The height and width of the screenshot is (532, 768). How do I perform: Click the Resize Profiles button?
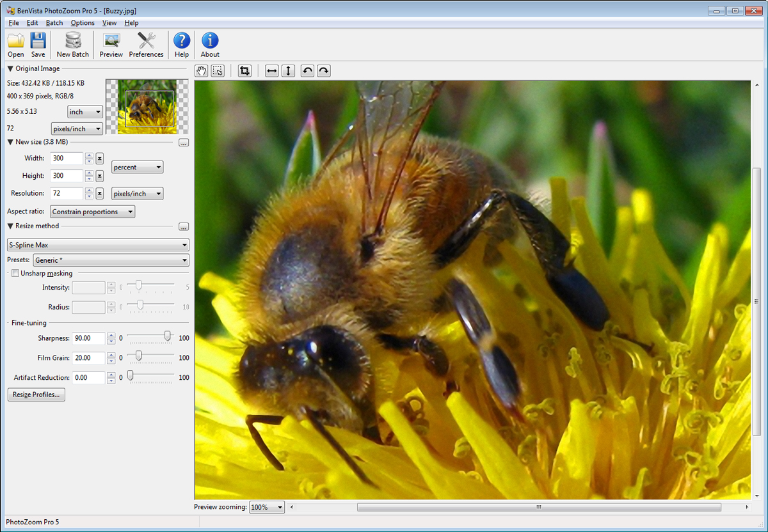point(36,395)
